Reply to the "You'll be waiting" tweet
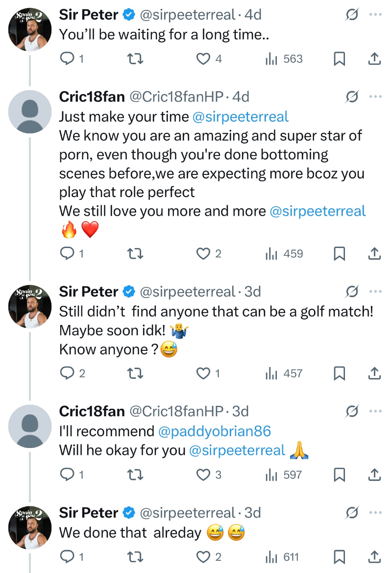Image resolution: width=392 pixels, height=573 pixels. pyautogui.click(x=66, y=59)
